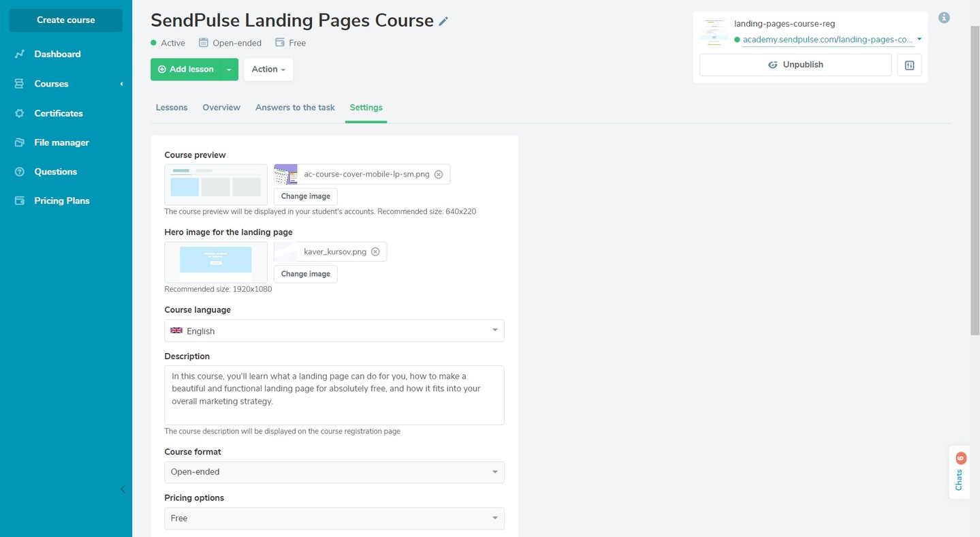Viewport: 980px width, 537px height.
Task: Collapse the Courses submenu arrow
Action: pyautogui.click(x=122, y=84)
